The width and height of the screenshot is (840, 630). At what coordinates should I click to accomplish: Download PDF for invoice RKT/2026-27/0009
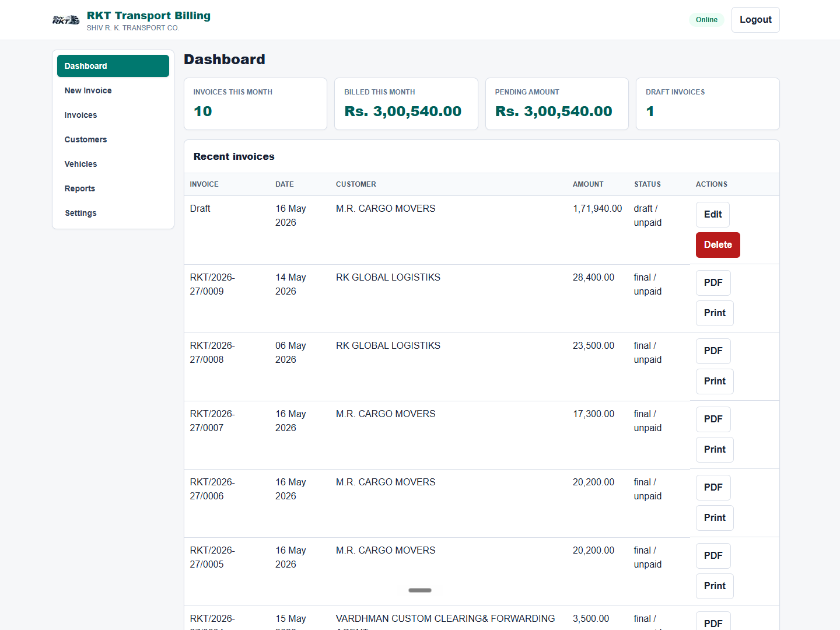[713, 282]
